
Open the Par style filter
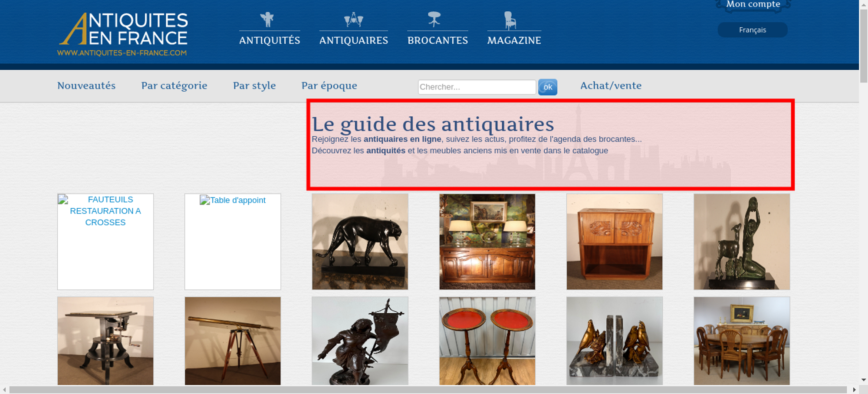[254, 85]
